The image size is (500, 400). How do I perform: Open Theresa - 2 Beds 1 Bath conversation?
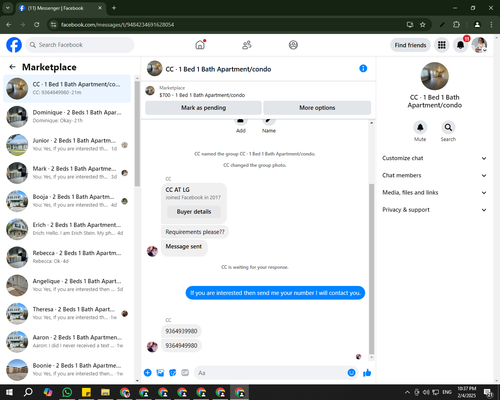point(68,314)
